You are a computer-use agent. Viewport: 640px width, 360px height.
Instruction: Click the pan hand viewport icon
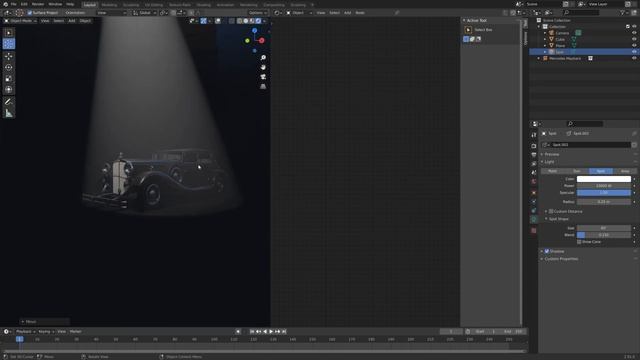coord(263,67)
